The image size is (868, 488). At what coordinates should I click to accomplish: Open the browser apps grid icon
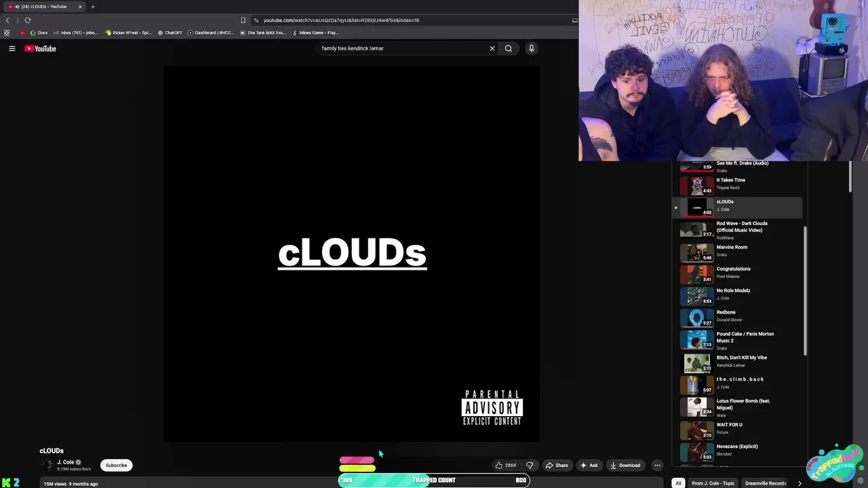point(7,33)
